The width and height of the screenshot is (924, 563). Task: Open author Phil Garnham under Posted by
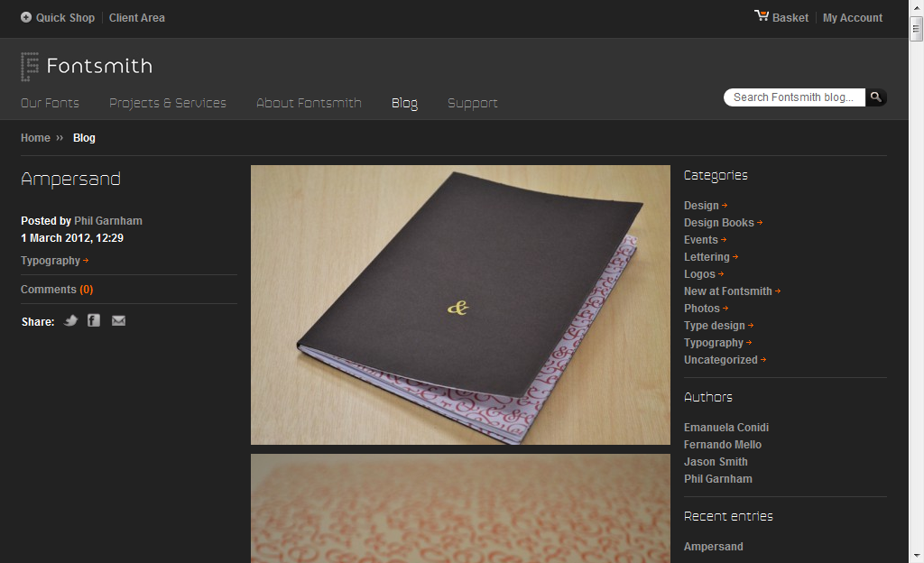coord(108,221)
